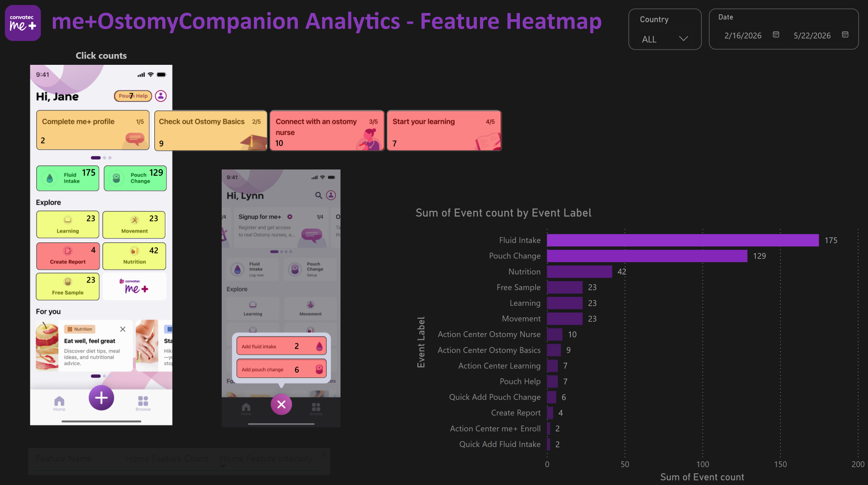Tap the Browse icon in Jane's phone
This screenshot has width=868, height=485.
[143, 403]
